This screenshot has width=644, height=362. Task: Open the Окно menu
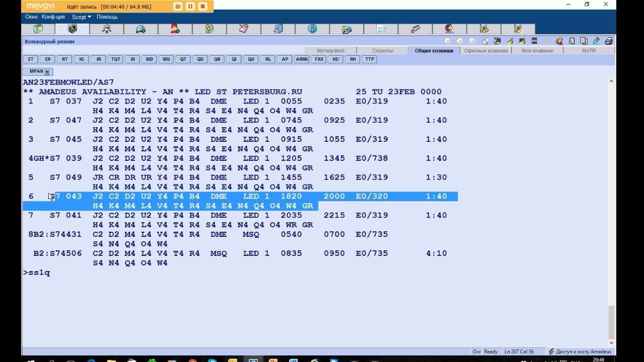click(x=32, y=17)
